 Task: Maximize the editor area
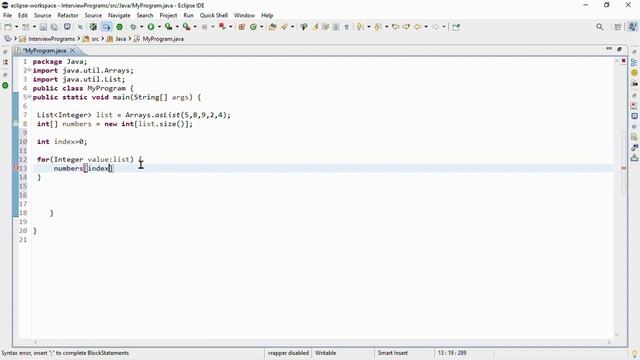[620, 49]
